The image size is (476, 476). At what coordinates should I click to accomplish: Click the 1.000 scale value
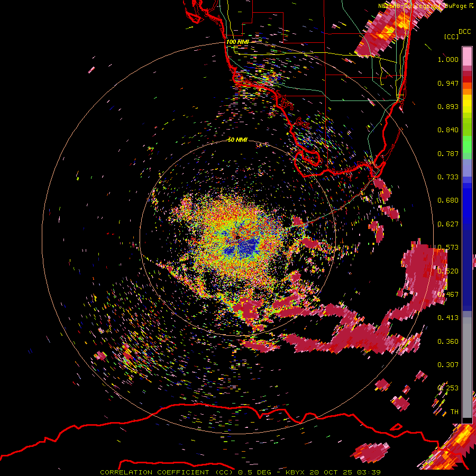tap(448, 59)
